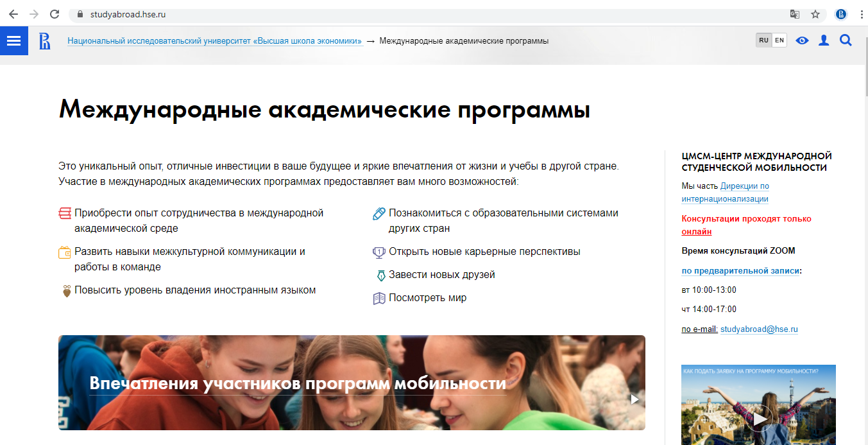Click the Международные академические программы heading
Image resolution: width=868 pixels, height=445 pixels.
click(325, 109)
